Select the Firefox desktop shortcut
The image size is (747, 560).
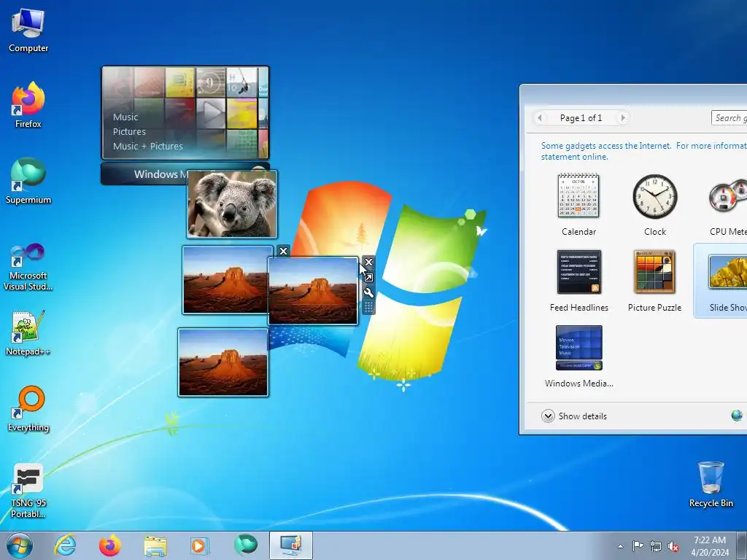(x=28, y=105)
